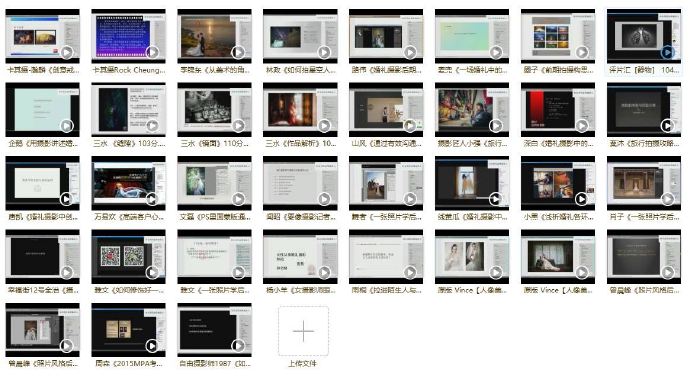Click the plus icon to upload files
The width and height of the screenshot is (690, 380).
(x=303, y=331)
